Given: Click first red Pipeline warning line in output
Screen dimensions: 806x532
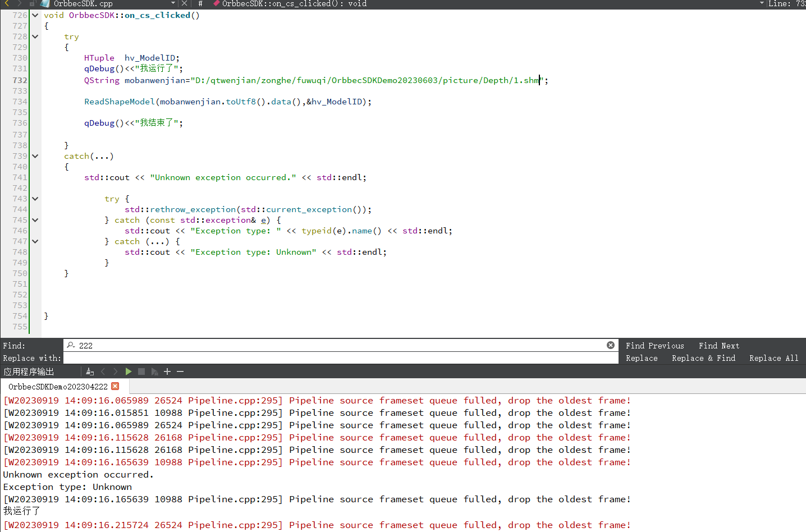Looking at the screenshot, I should pos(317,401).
